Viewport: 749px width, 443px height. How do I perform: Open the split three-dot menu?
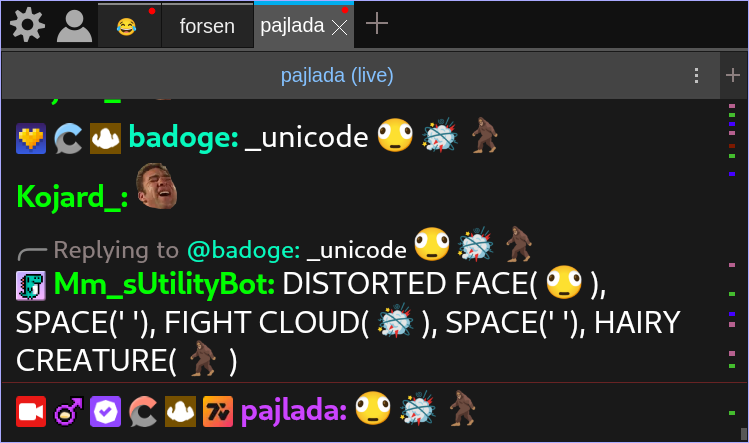(x=696, y=76)
